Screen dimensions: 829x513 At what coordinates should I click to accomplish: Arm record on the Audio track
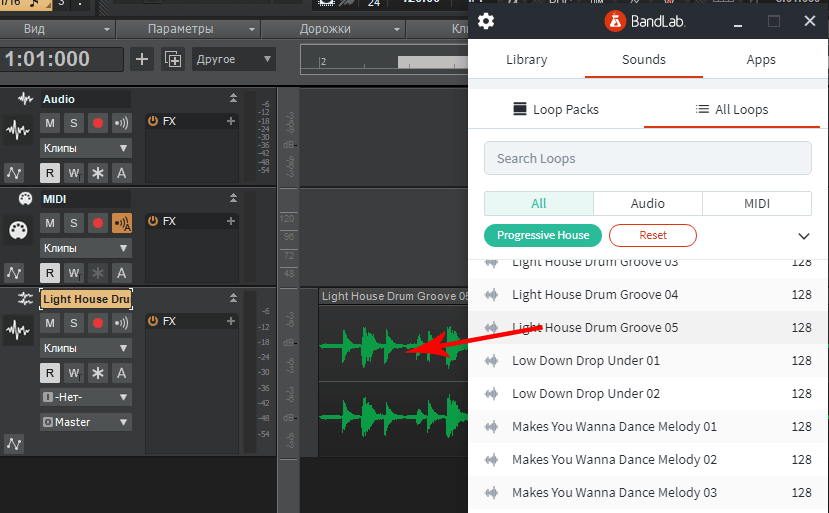(x=98, y=123)
